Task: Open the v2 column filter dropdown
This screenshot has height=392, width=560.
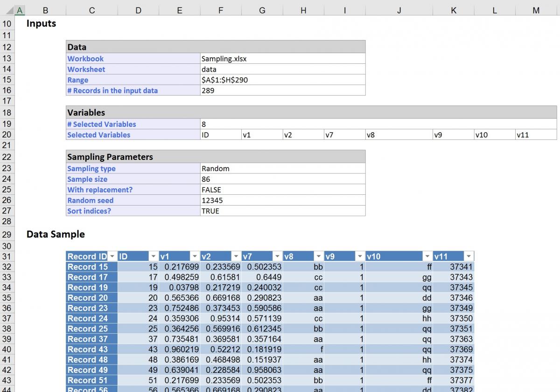Action: 236,256
